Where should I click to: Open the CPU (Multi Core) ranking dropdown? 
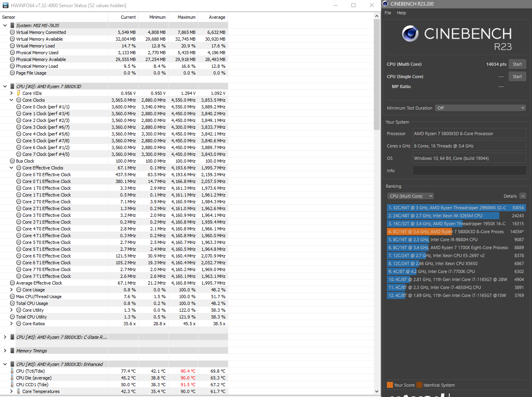410,196
